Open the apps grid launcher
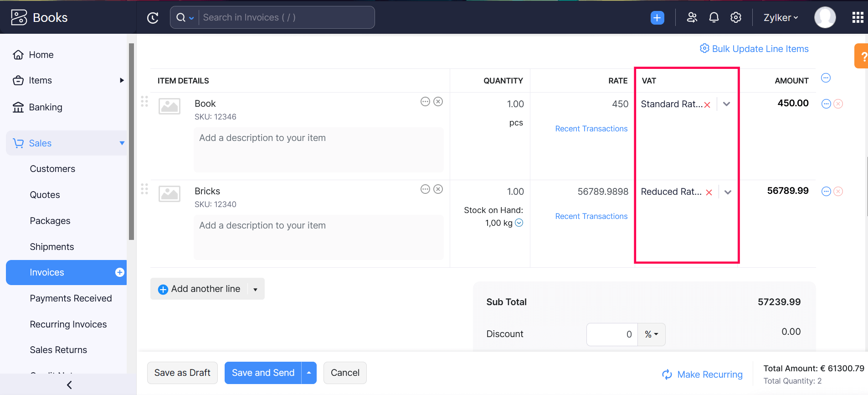 858,18
